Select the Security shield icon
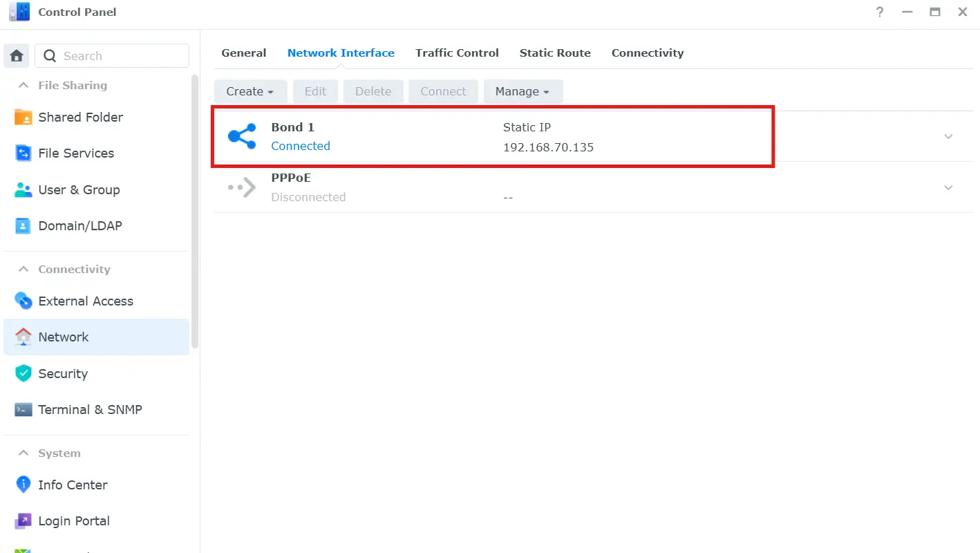Image resolution: width=980 pixels, height=553 pixels. (23, 374)
